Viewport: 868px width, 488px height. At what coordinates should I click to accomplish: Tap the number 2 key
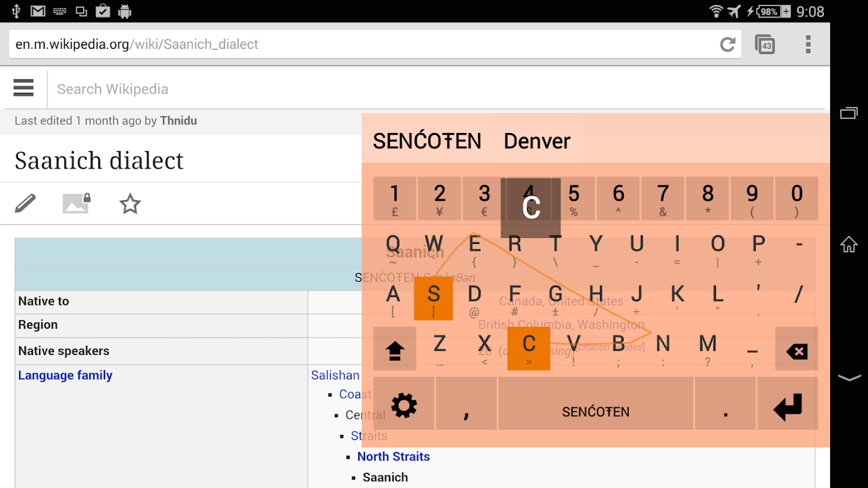click(x=439, y=199)
